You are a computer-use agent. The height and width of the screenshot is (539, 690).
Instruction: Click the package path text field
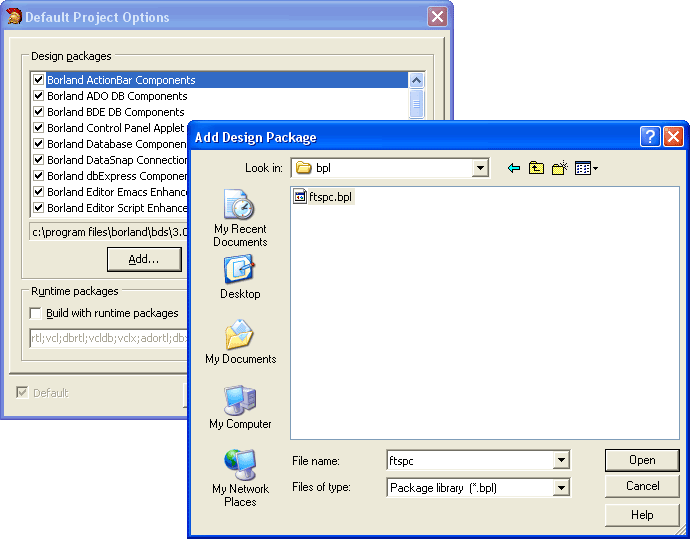[x=109, y=232]
